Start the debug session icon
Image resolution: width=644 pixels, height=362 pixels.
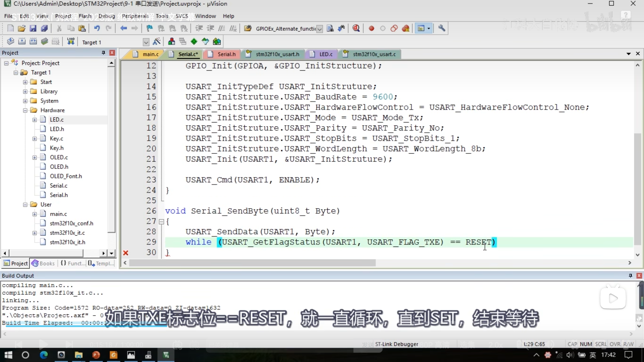pos(356,28)
